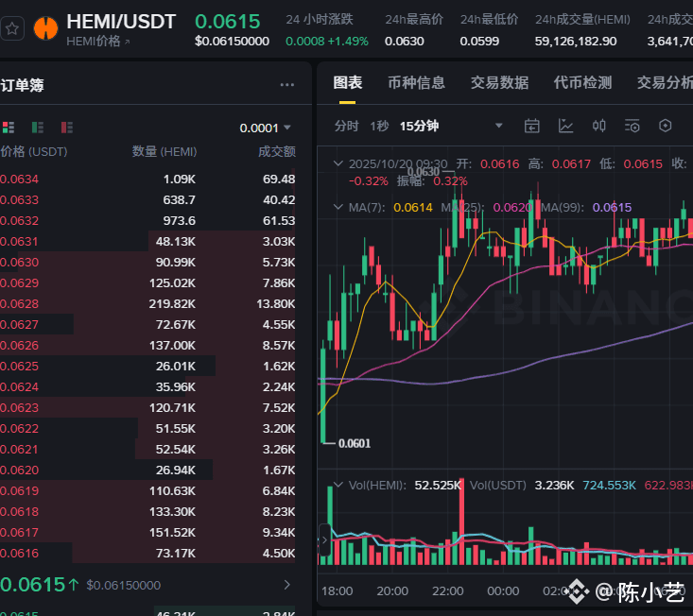Viewport: 693px width, 616px height.
Task: Open the hexagon chart settings icon
Action: click(x=666, y=127)
